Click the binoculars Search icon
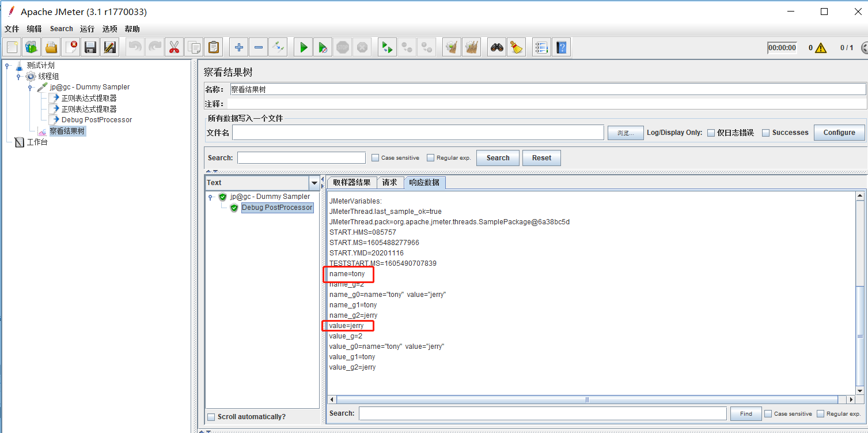The width and height of the screenshot is (868, 433). pyautogui.click(x=497, y=47)
